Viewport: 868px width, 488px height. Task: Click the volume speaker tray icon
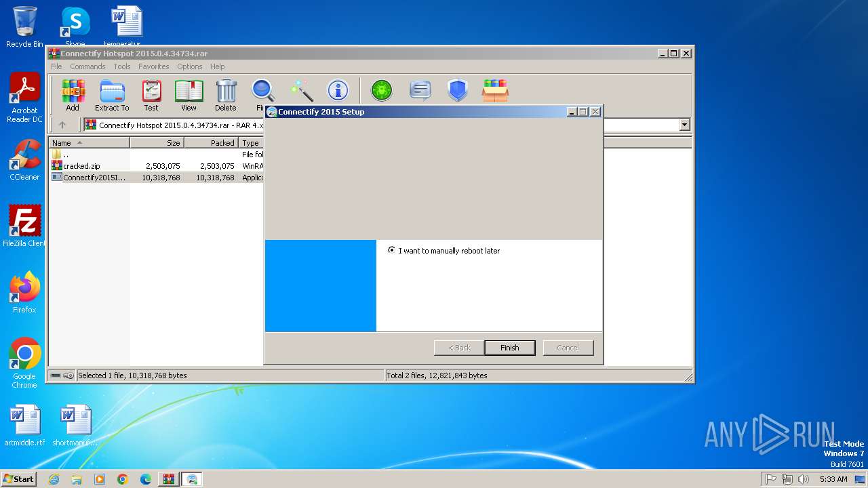click(804, 479)
